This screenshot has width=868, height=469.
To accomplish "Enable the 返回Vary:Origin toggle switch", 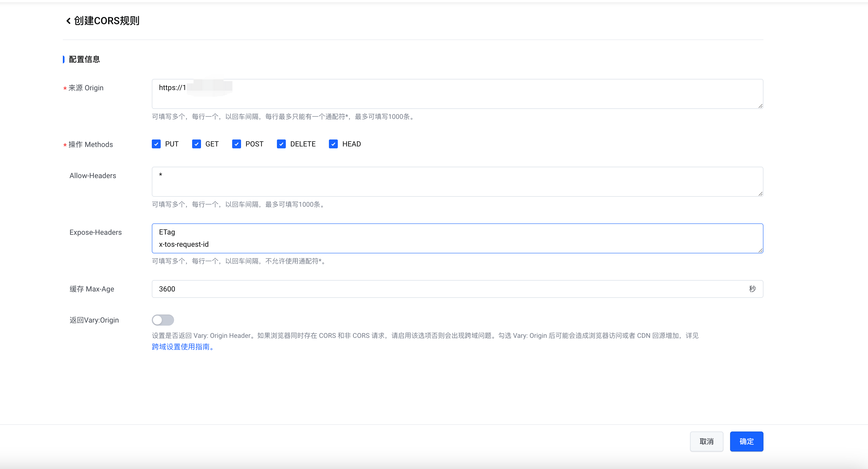I will click(x=163, y=320).
